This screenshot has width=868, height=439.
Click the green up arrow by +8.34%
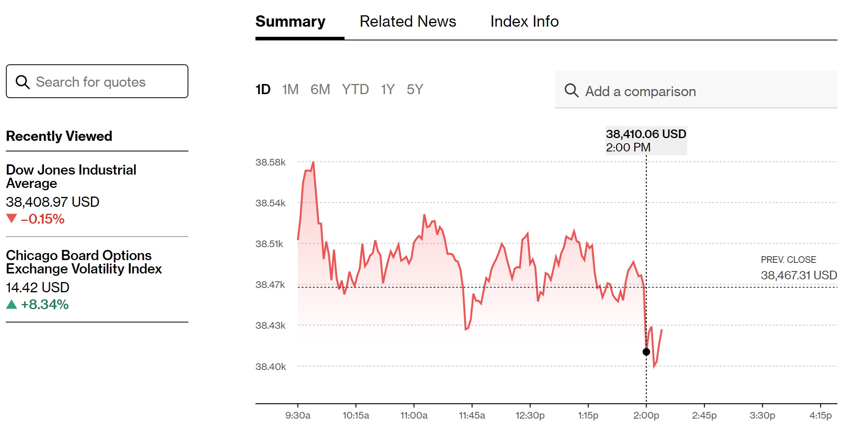(x=12, y=304)
